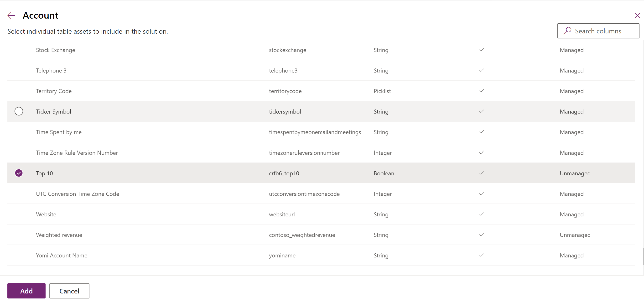The width and height of the screenshot is (644, 303).
Task: Enable the Weighted revenue row checkbox
Action: click(19, 235)
